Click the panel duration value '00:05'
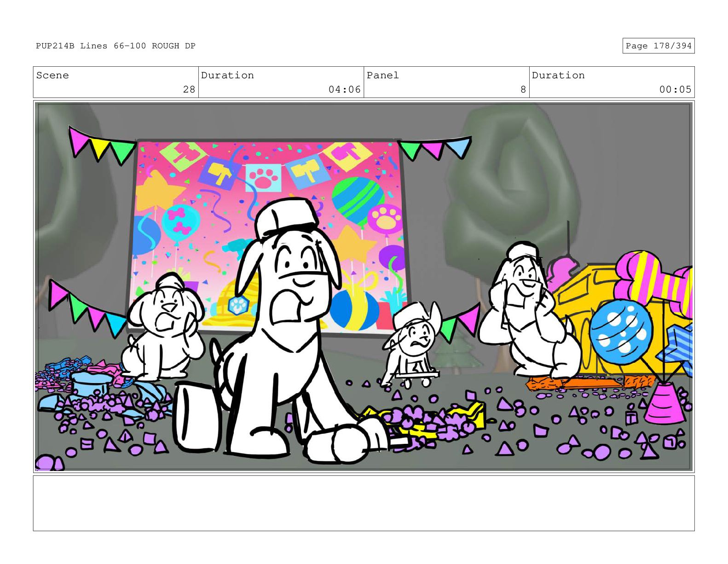 point(675,89)
